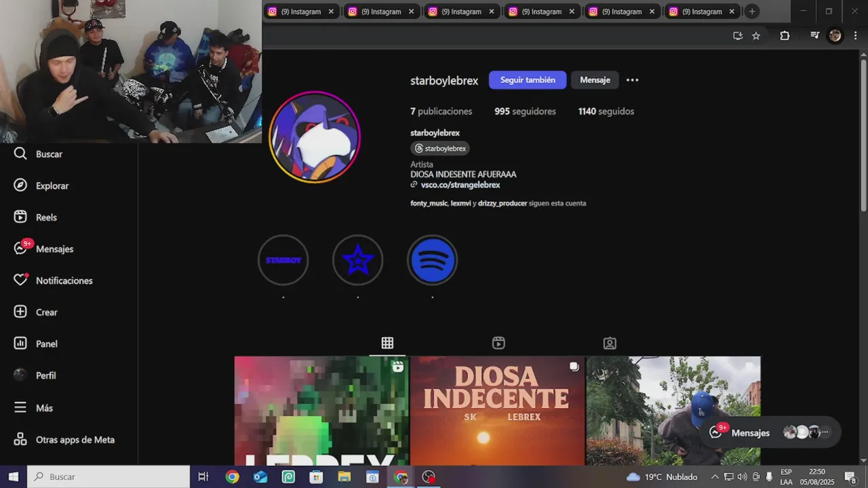This screenshot has height=488, width=868.
Task: Open the Explorar compass icon
Action: [20, 186]
